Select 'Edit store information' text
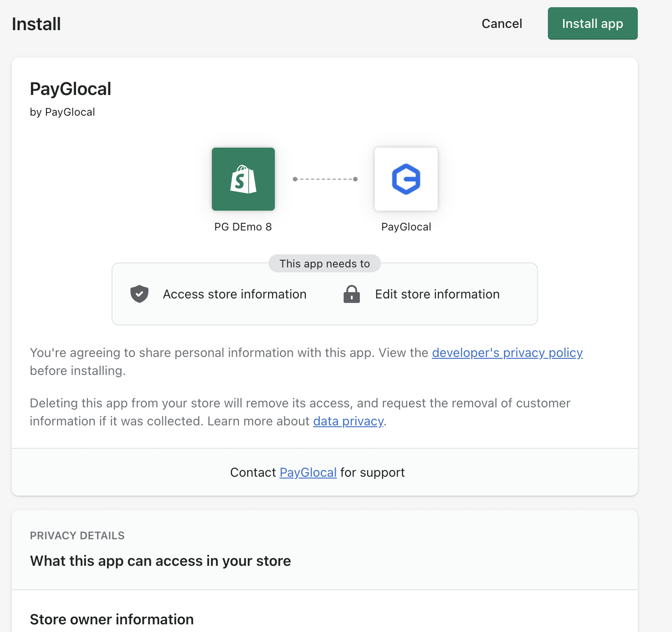This screenshot has height=632, width=672. [438, 294]
